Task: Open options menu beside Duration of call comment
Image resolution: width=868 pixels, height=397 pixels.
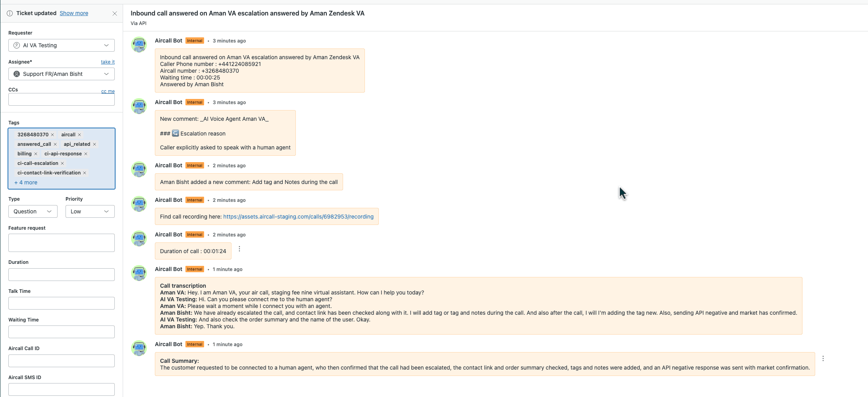Action: click(x=239, y=249)
